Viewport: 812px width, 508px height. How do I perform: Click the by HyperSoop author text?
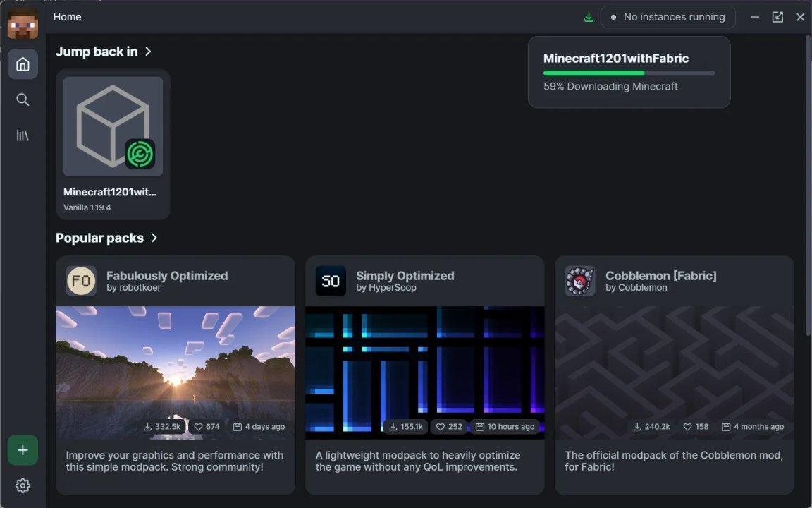tap(386, 288)
